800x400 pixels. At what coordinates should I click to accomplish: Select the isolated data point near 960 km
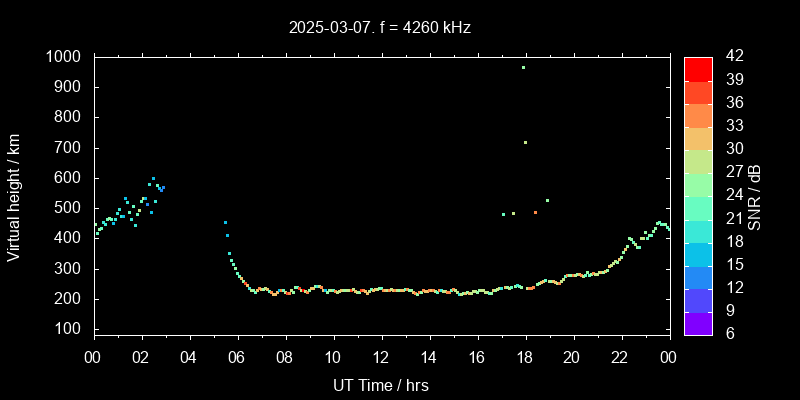click(x=523, y=68)
